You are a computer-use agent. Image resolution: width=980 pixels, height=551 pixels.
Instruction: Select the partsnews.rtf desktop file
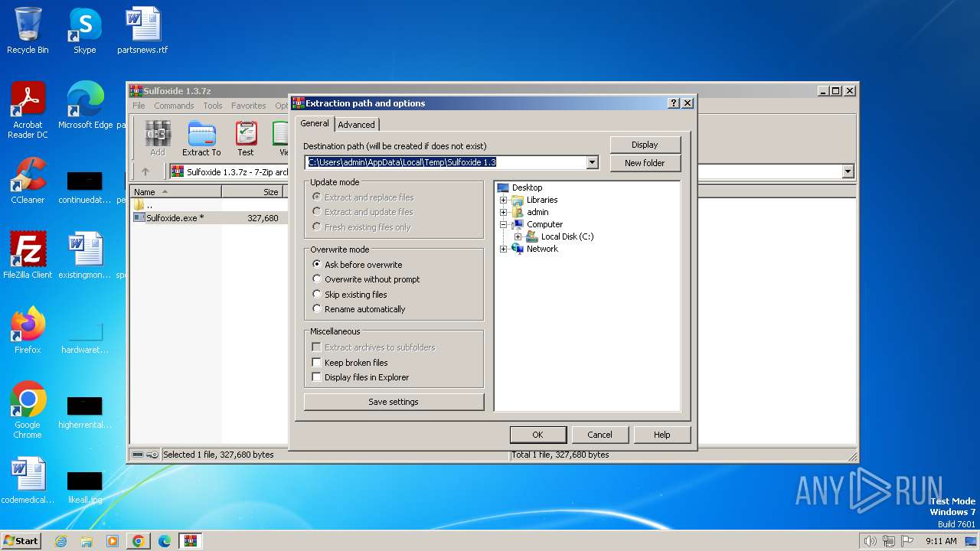pyautogui.click(x=142, y=31)
